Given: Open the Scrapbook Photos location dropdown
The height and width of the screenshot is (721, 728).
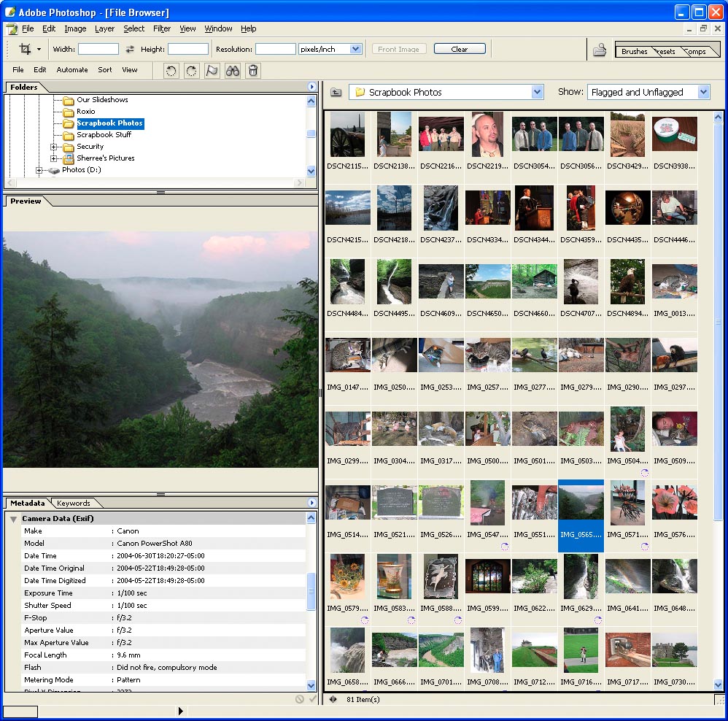Looking at the screenshot, I should 537,92.
